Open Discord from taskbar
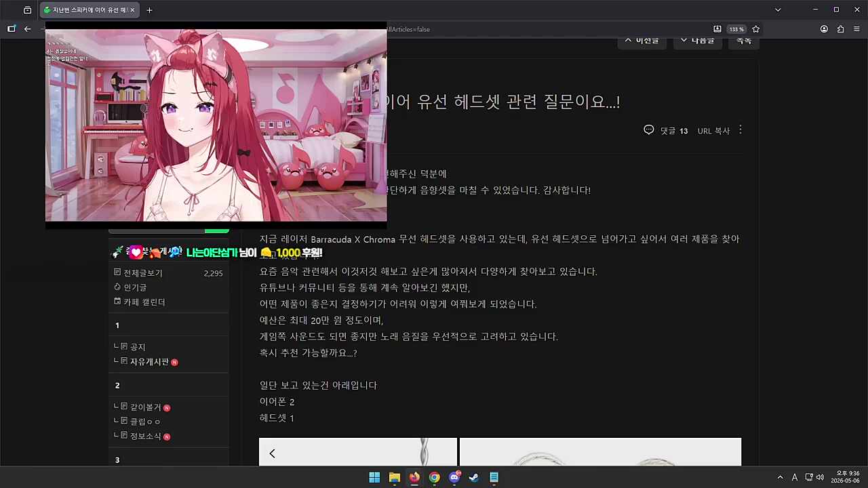Image resolution: width=868 pixels, height=488 pixels. [454, 477]
